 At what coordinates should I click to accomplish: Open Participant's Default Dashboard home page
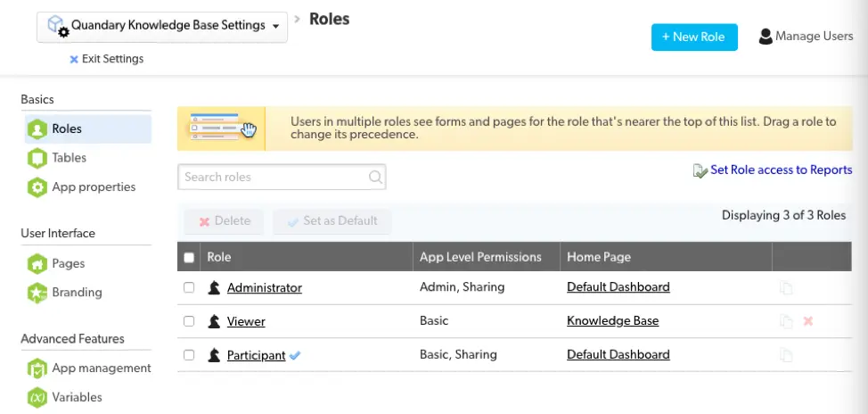pyautogui.click(x=618, y=355)
